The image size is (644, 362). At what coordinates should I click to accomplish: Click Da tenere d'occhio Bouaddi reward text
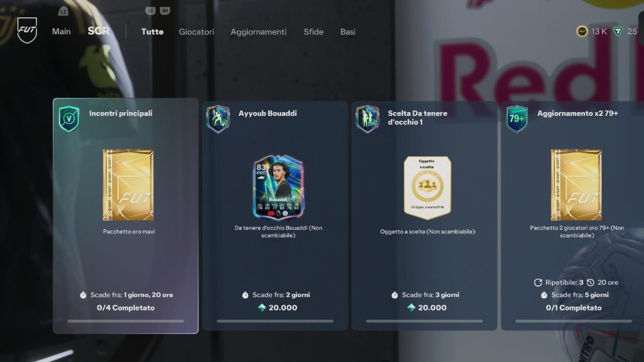278,231
